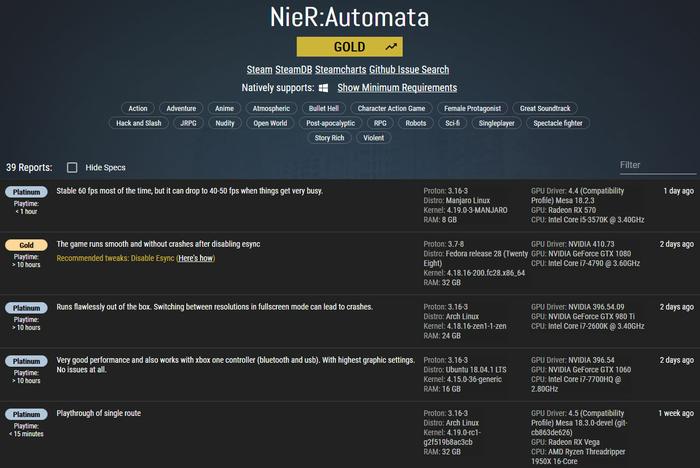Select the Female Protagonist tag
This screenshot has width=700, height=468.
(472, 109)
